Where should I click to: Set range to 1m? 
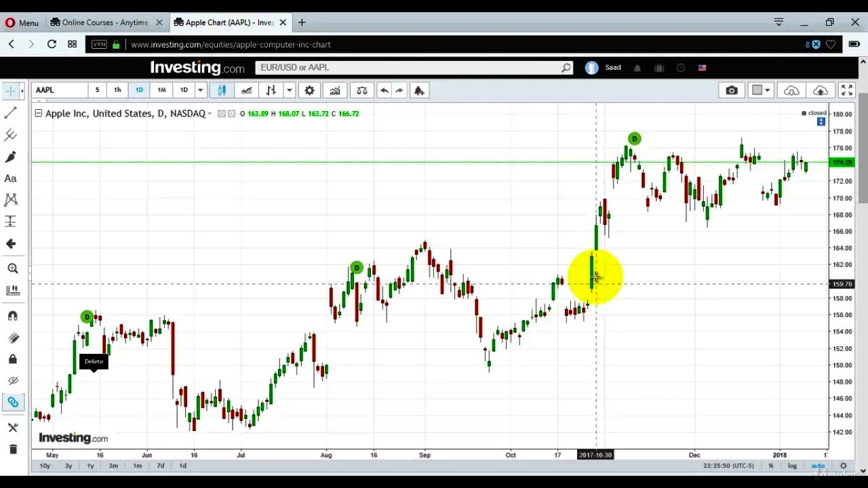(x=137, y=466)
